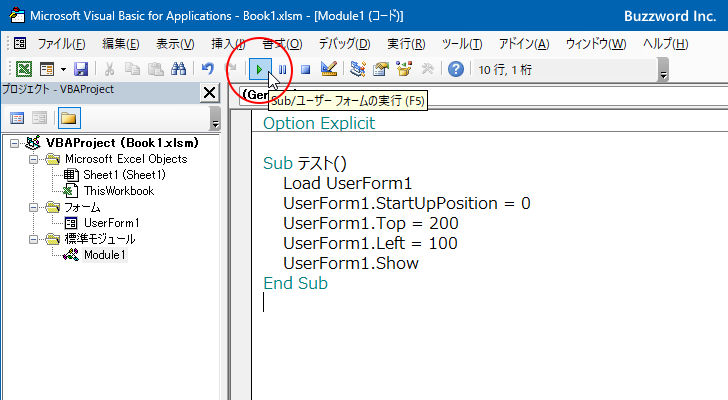Open the デバッグ(D) menu
Viewport: 728px width, 400px height.
344,44
